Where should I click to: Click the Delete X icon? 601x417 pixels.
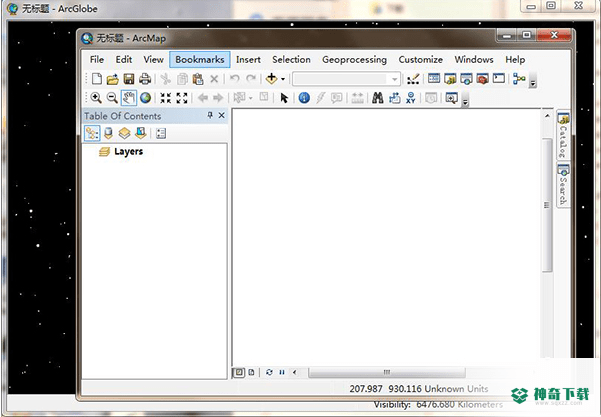214,79
